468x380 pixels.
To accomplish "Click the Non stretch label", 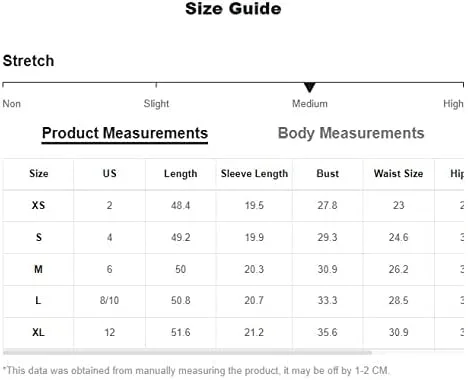I will pos(12,104).
